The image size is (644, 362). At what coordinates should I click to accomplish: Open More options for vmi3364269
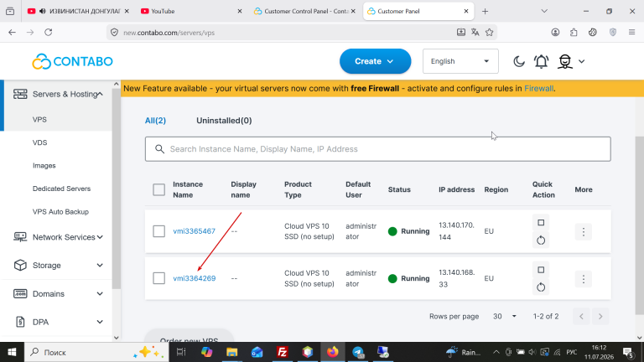[x=584, y=279]
